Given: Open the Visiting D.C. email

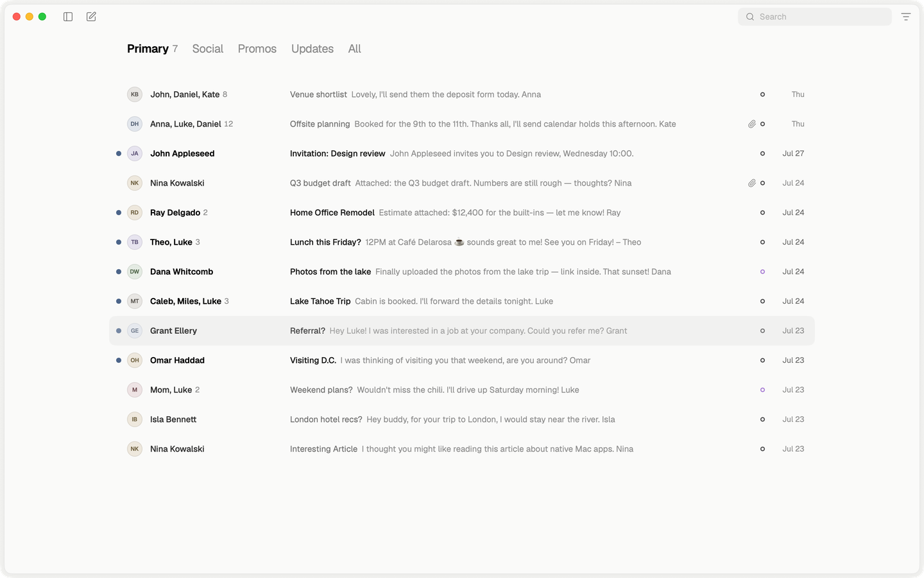Looking at the screenshot, I should click(x=462, y=360).
